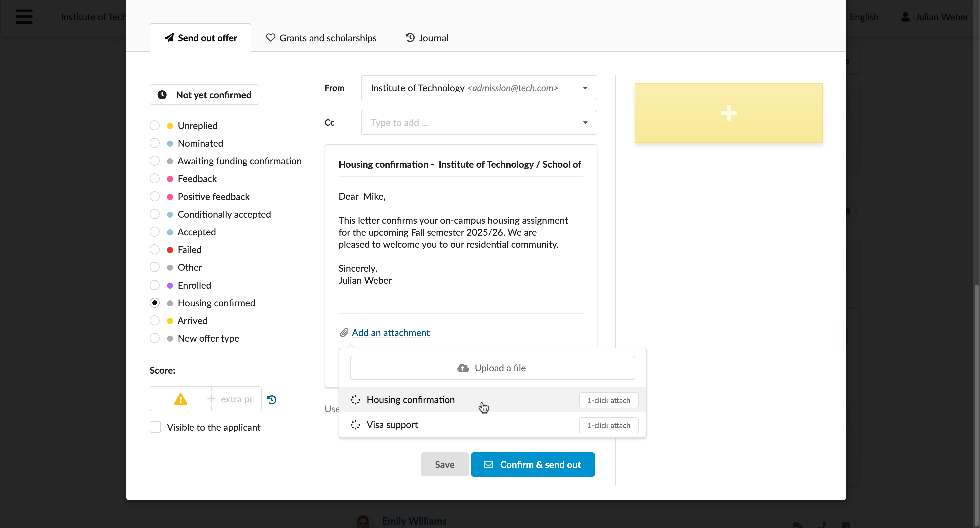Click the paper plane Send out offer icon
980x528 pixels.
(x=169, y=38)
